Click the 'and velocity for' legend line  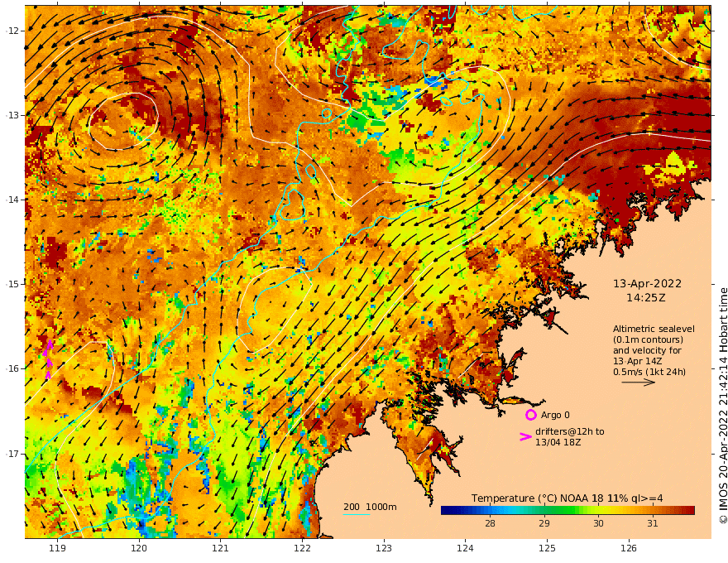click(647, 350)
